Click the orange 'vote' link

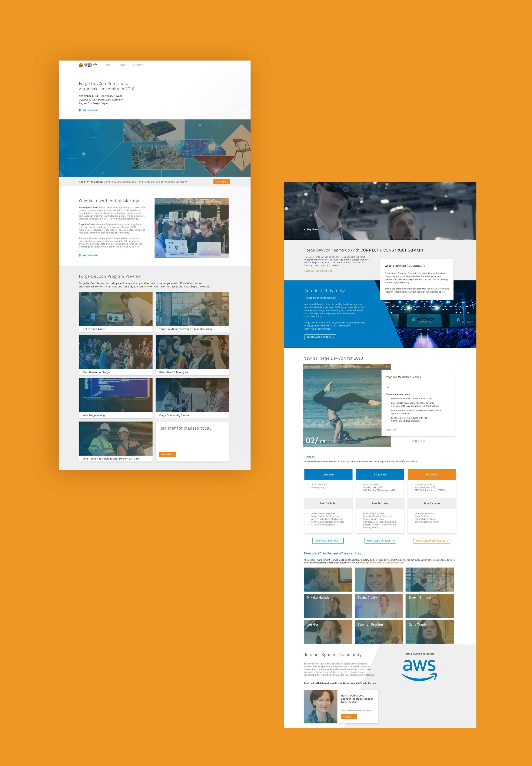click(146, 287)
